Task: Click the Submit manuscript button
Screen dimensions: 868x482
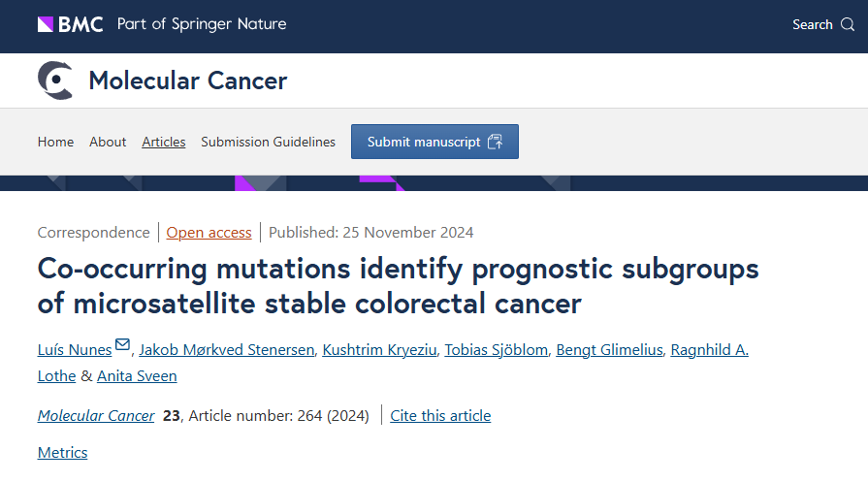Action: pos(434,142)
